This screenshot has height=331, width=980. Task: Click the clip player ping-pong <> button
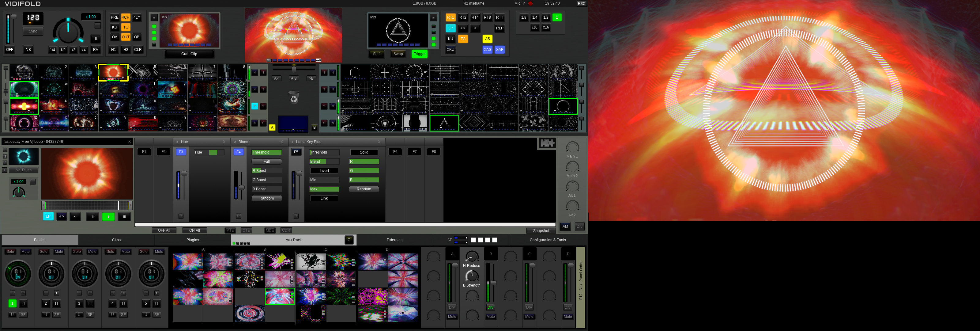[x=62, y=216]
